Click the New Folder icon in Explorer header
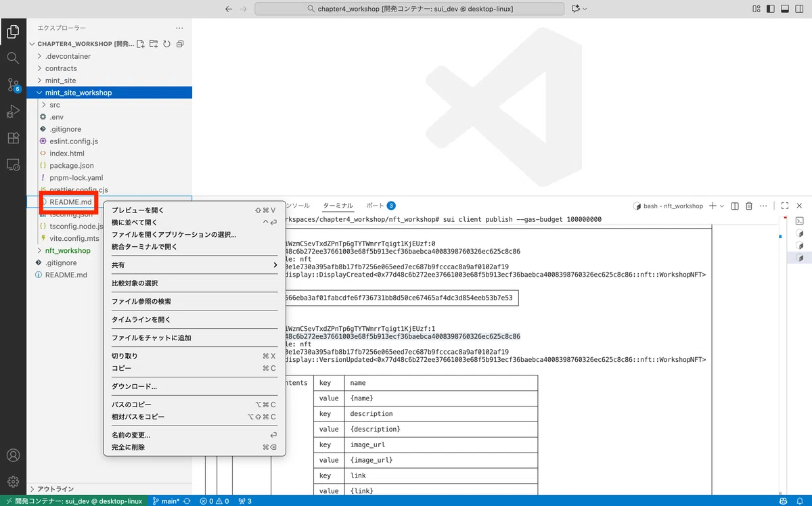 tap(154, 44)
